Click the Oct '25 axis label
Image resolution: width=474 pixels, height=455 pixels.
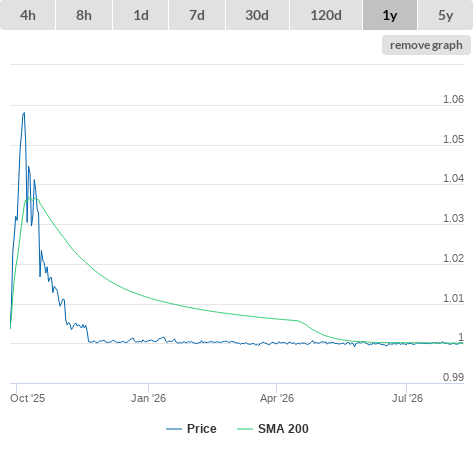tap(27, 398)
